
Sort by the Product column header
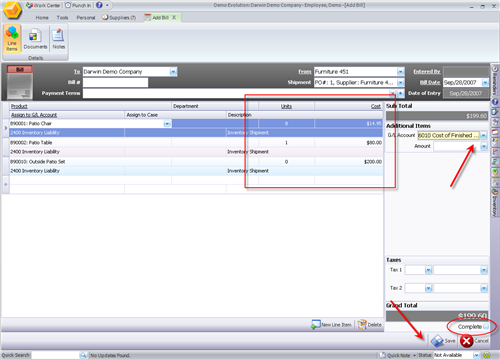19,106
